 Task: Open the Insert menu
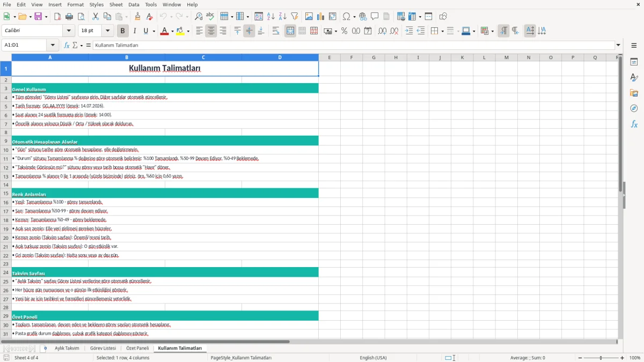(x=55, y=4)
